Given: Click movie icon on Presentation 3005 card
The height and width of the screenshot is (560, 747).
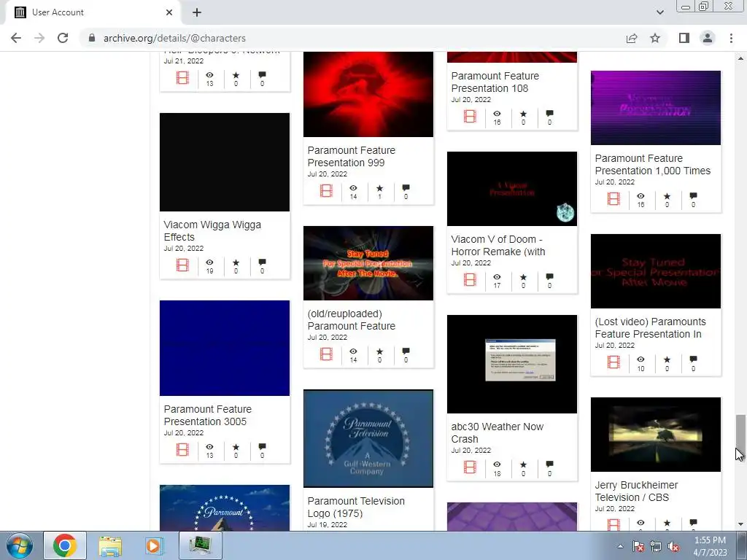Looking at the screenshot, I should [182, 449].
